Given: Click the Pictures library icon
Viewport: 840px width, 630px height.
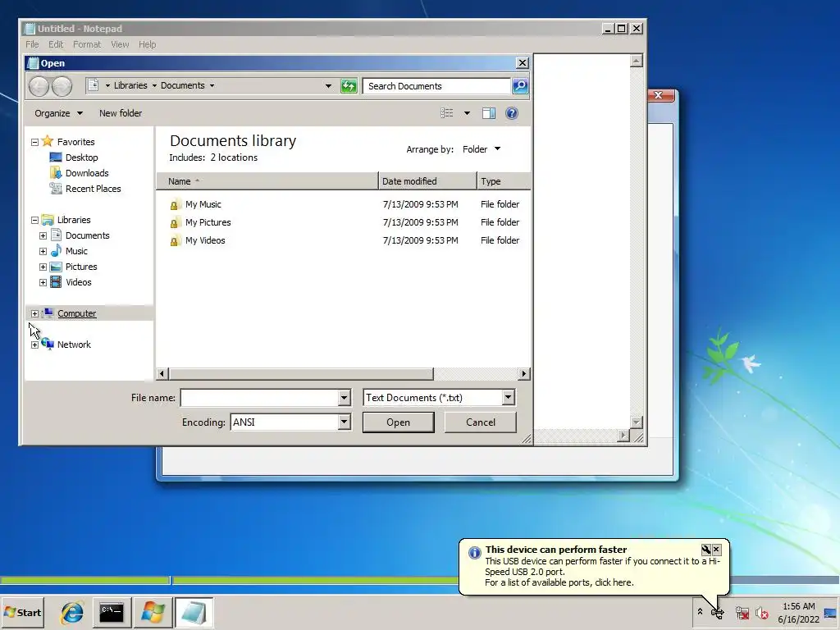Looking at the screenshot, I should [x=56, y=267].
